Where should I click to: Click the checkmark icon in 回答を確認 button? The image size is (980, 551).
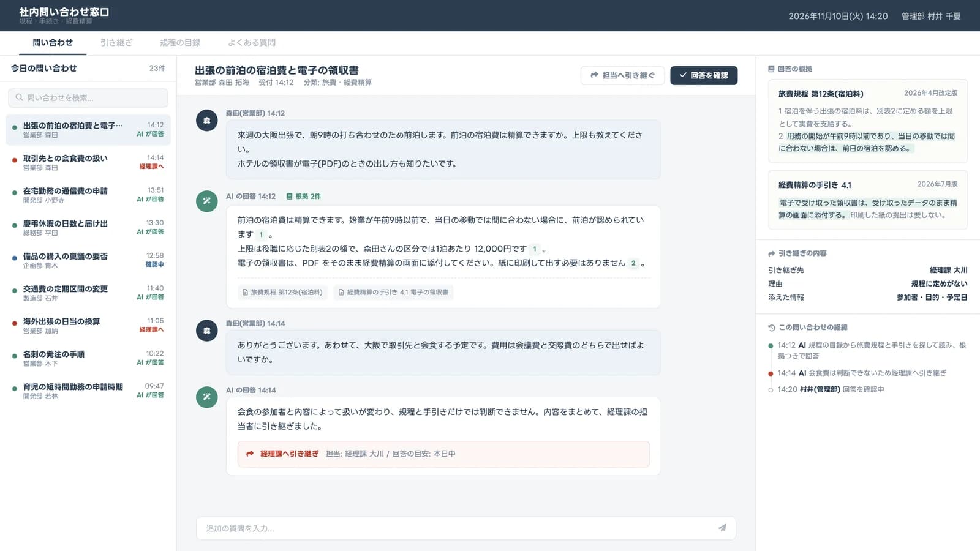683,75
